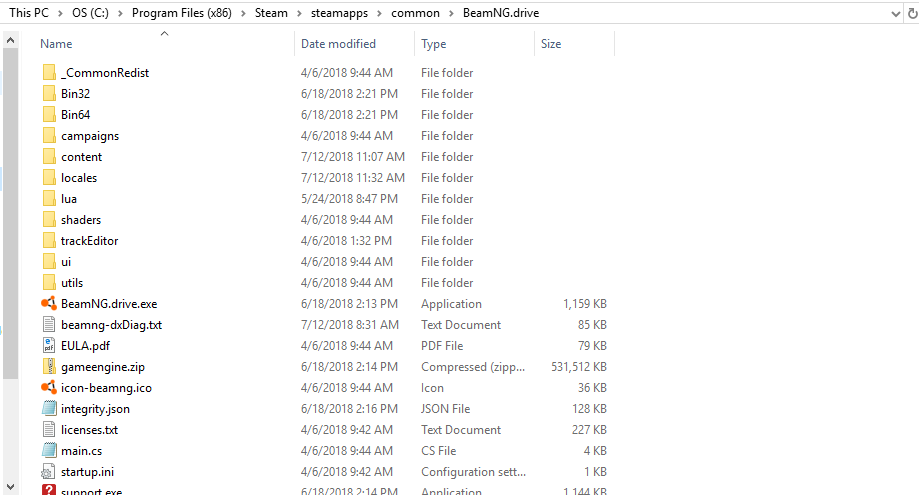
Task: Click the support.exe red question icon
Action: pos(49,490)
